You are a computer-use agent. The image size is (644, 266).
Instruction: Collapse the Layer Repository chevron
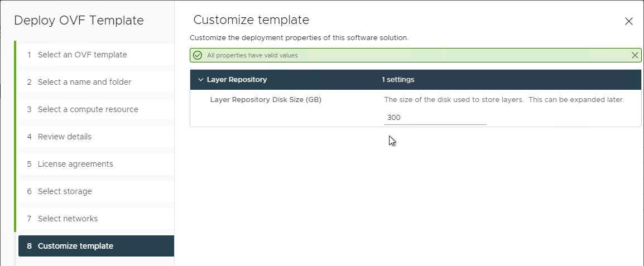200,80
